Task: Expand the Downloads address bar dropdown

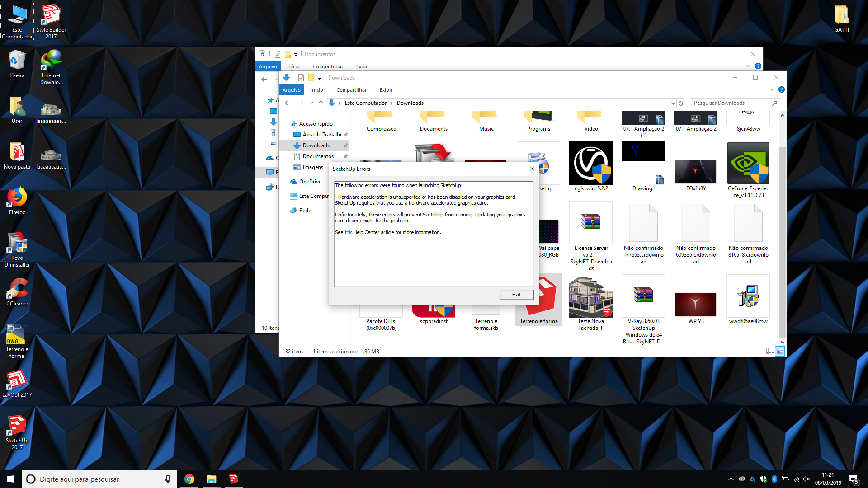Action: coord(673,103)
